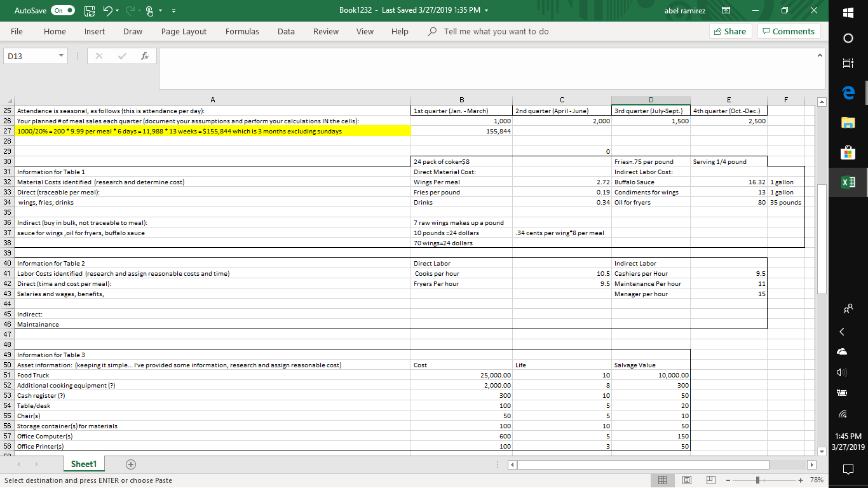Select the yellow highlighted cell A27
868x488 pixels.
213,131
